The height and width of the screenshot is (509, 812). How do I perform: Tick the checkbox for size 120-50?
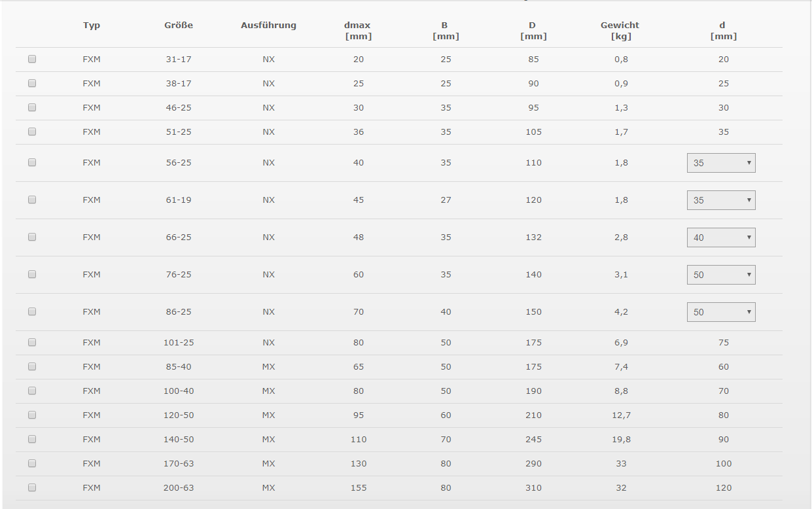tap(32, 415)
